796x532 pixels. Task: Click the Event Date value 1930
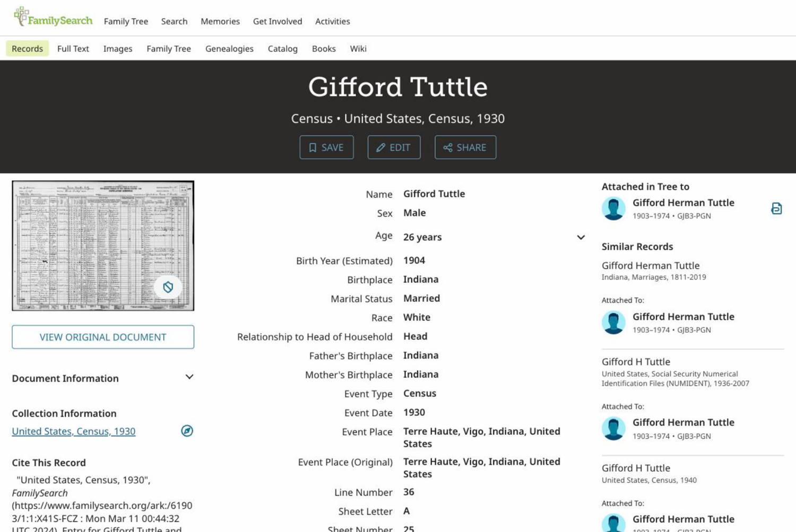[414, 412]
